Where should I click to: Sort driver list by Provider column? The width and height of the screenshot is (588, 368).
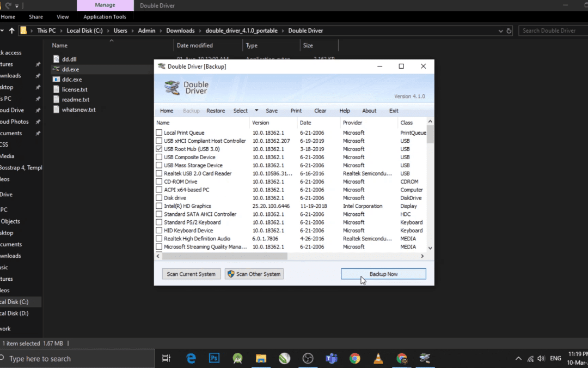[369, 123]
